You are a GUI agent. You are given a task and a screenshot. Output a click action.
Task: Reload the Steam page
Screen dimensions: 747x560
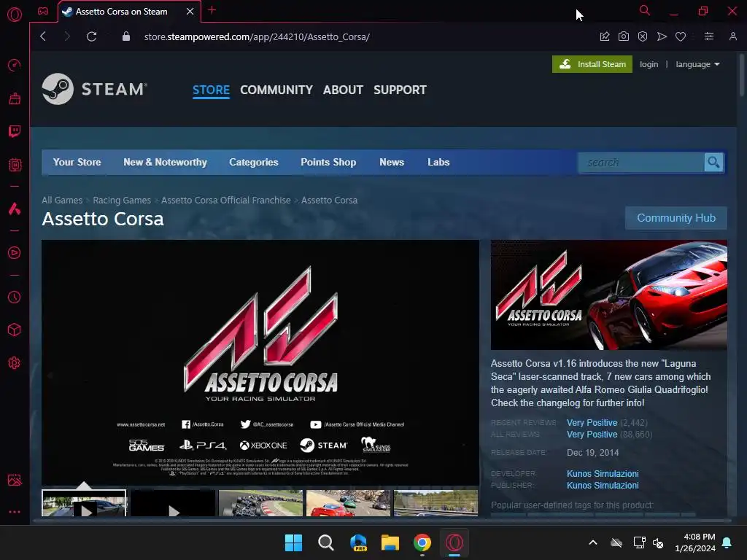[x=91, y=36]
